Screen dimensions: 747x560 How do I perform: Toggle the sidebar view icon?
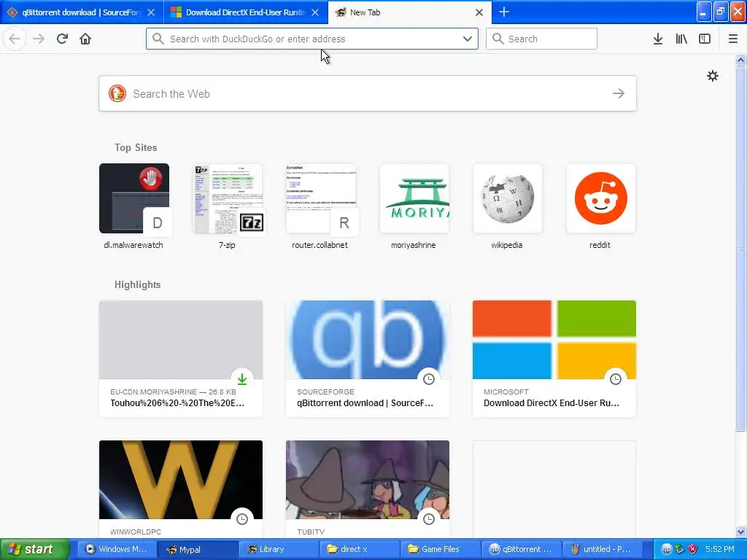705,39
